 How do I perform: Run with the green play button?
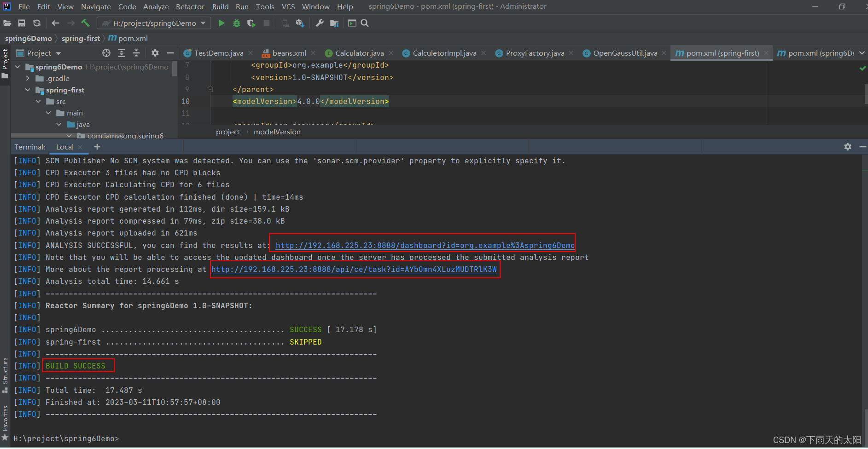[x=221, y=23]
